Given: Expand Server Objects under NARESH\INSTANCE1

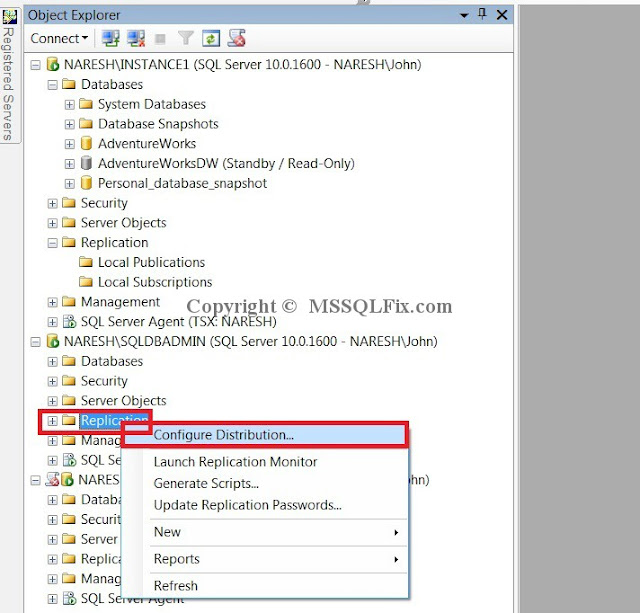Looking at the screenshot, I should (52, 223).
